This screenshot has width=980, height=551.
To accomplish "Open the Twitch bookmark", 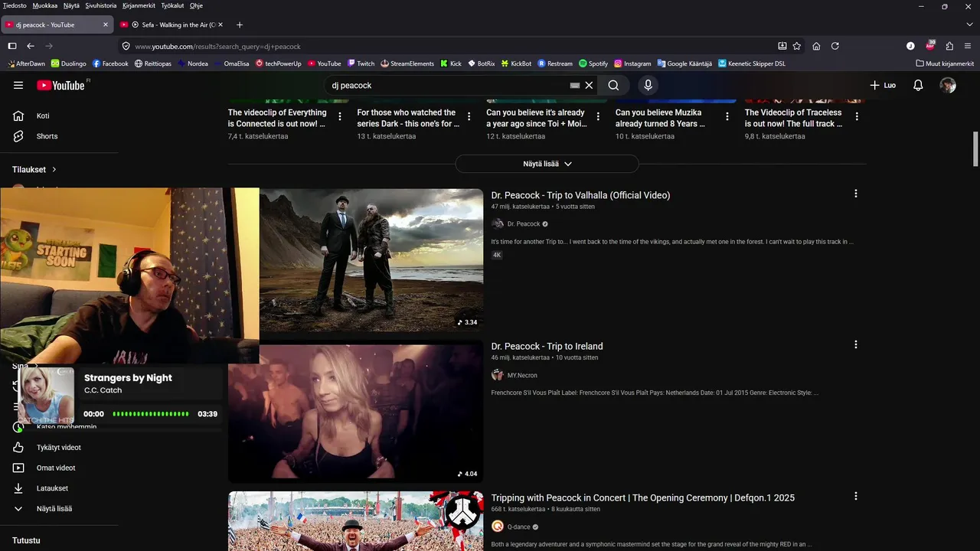I will point(361,64).
